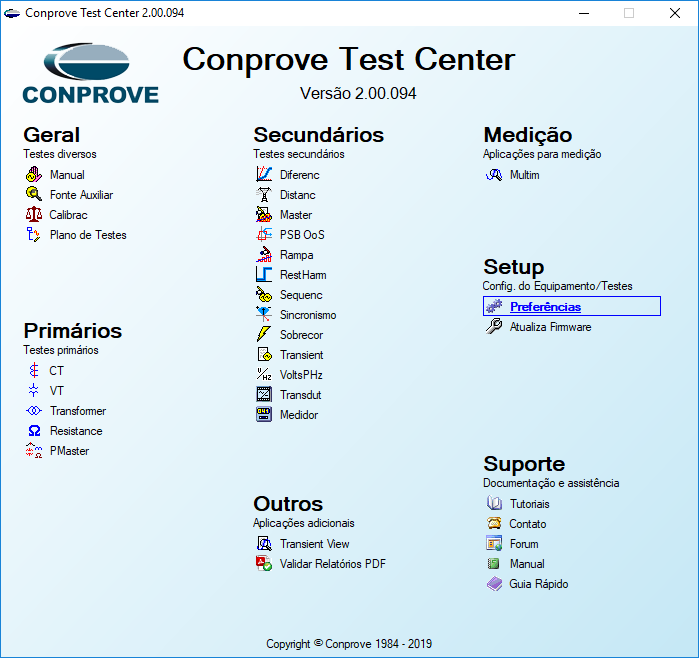Image resolution: width=699 pixels, height=658 pixels.
Task: Launch the Rampa test label
Action: (296, 255)
